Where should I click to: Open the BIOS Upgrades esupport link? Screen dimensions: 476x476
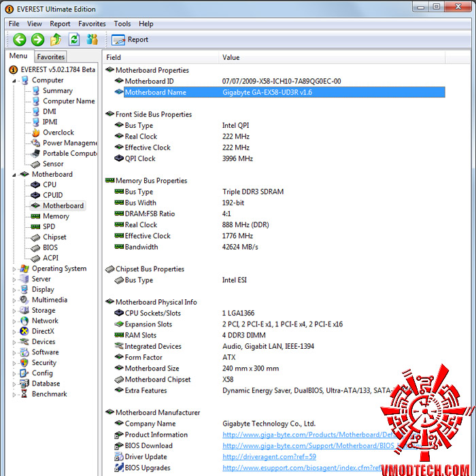(x=302, y=468)
